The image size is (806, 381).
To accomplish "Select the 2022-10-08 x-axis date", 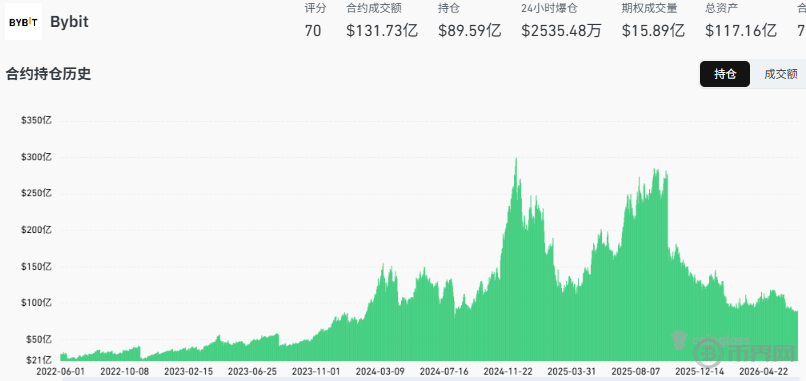I will (x=123, y=371).
